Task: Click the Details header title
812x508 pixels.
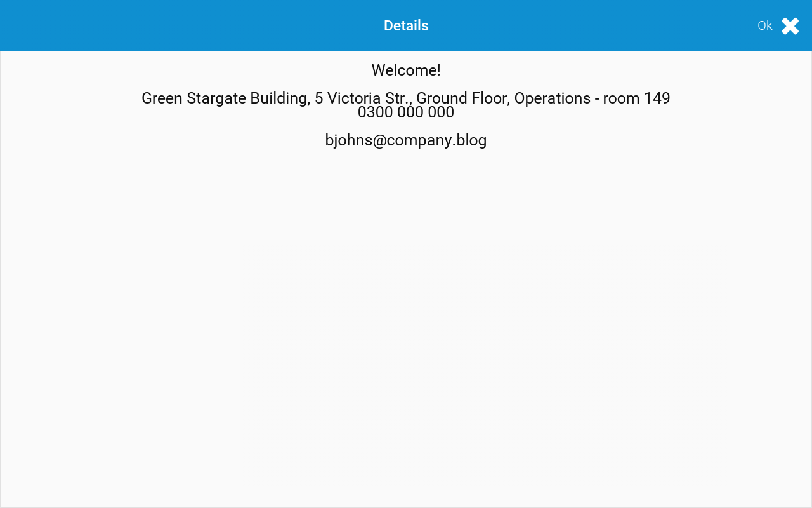Action: click(x=406, y=26)
